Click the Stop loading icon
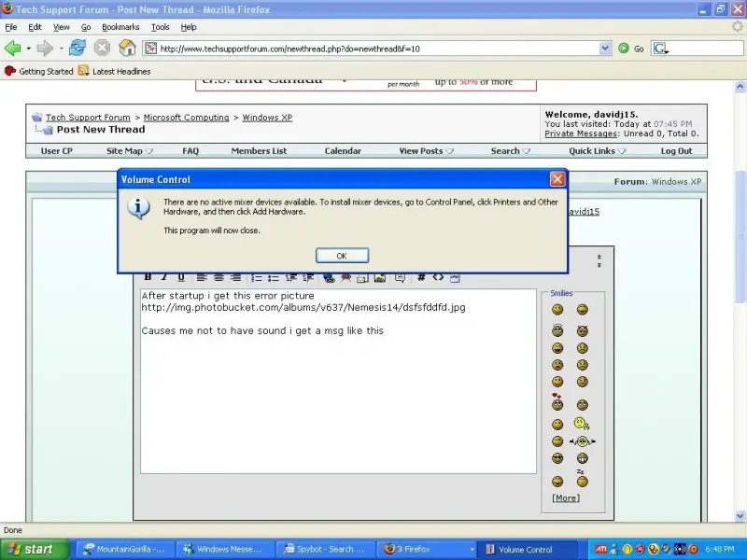The height and width of the screenshot is (560, 747). [102, 49]
